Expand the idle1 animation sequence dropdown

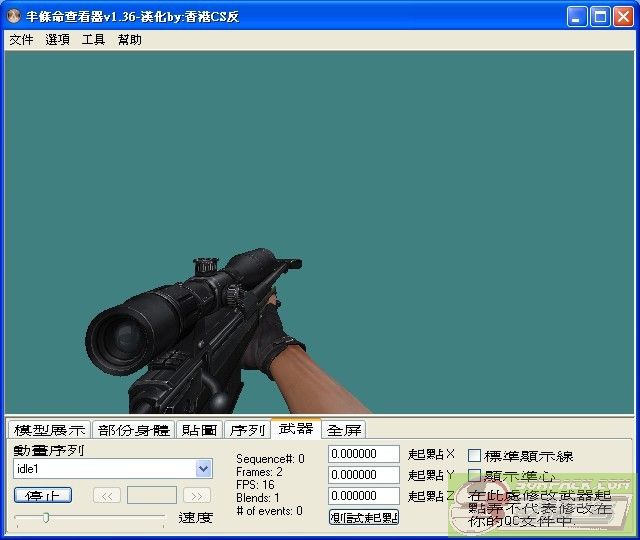click(203, 469)
